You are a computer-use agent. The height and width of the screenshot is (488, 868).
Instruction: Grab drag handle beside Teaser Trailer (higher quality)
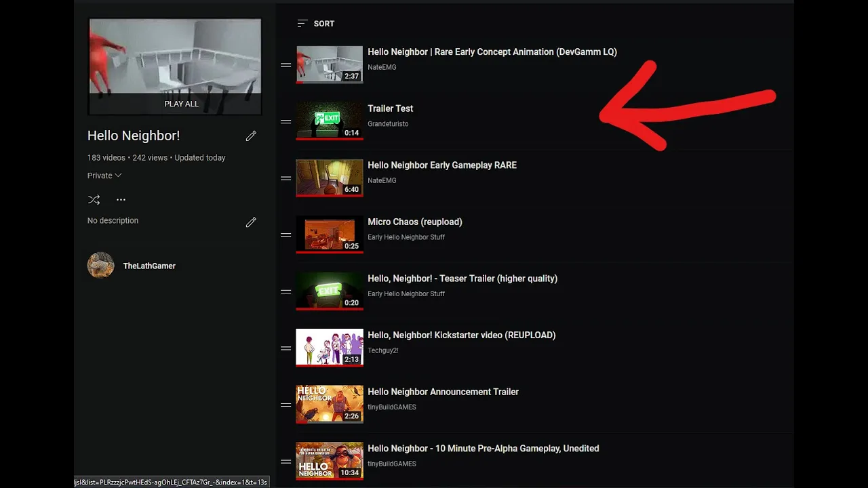[286, 291]
